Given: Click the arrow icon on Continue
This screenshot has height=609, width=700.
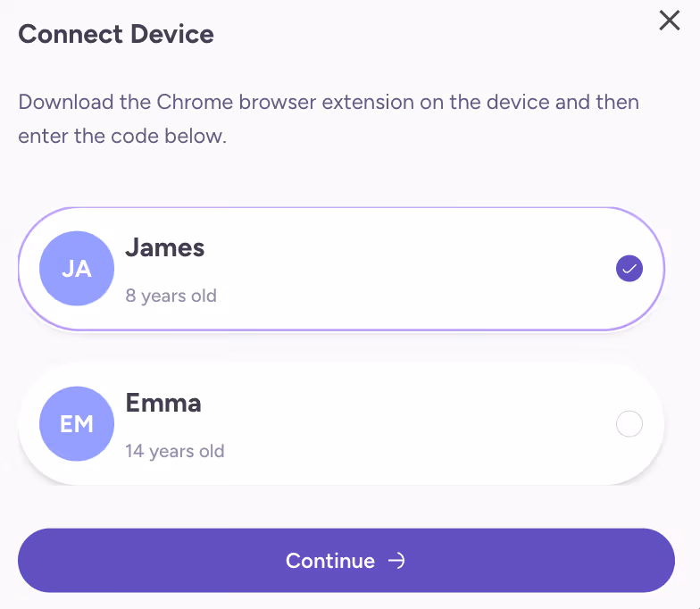Looking at the screenshot, I should (396, 561).
